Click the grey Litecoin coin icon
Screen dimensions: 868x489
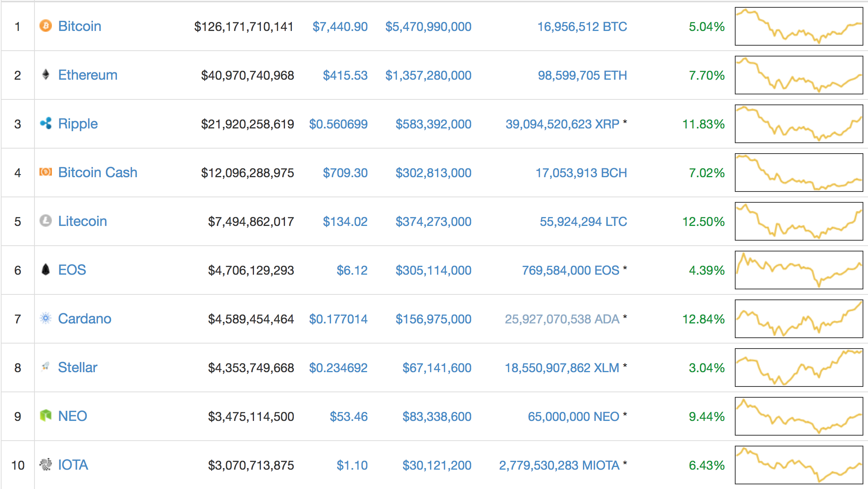coord(46,221)
